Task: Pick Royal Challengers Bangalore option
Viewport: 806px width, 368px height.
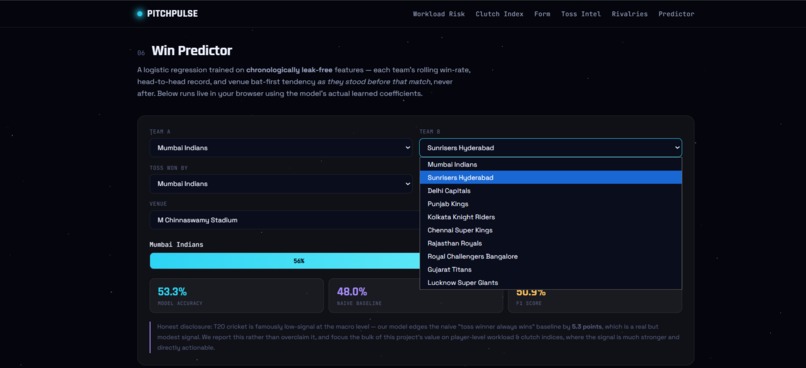Action: click(551, 256)
